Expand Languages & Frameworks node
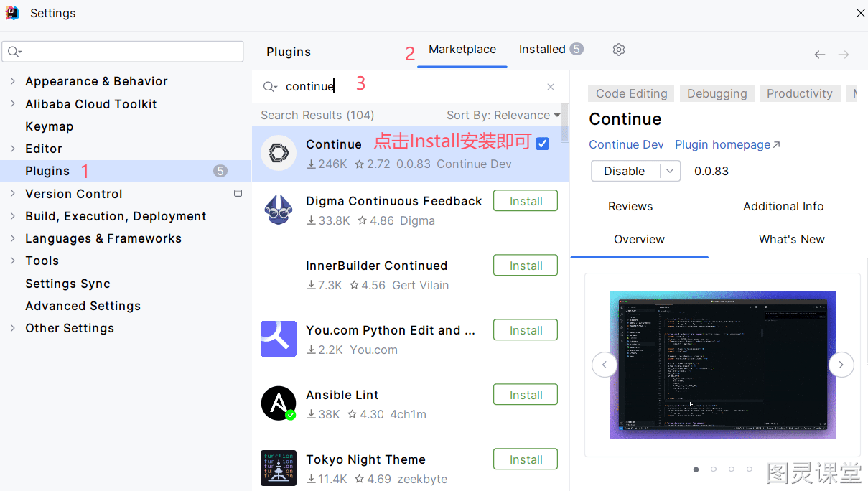The width and height of the screenshot is (868, 491). [x=12, y=238]
